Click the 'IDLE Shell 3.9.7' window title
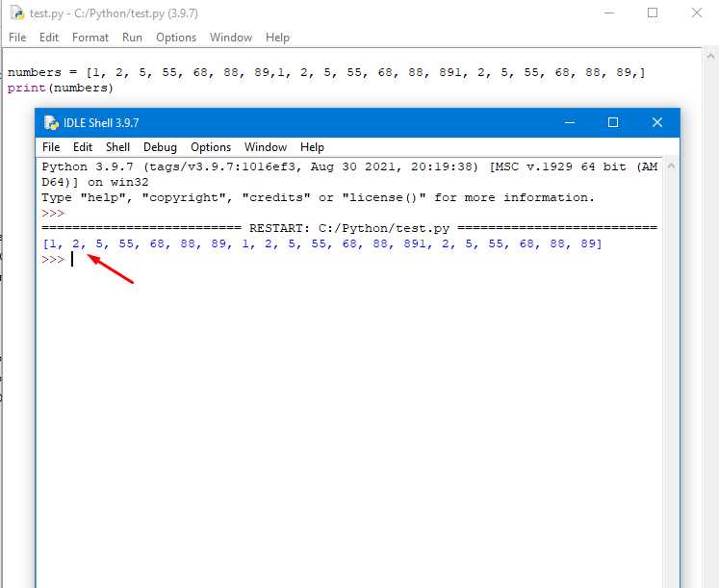This screenshot has width=719, height=588. point(101,123)
